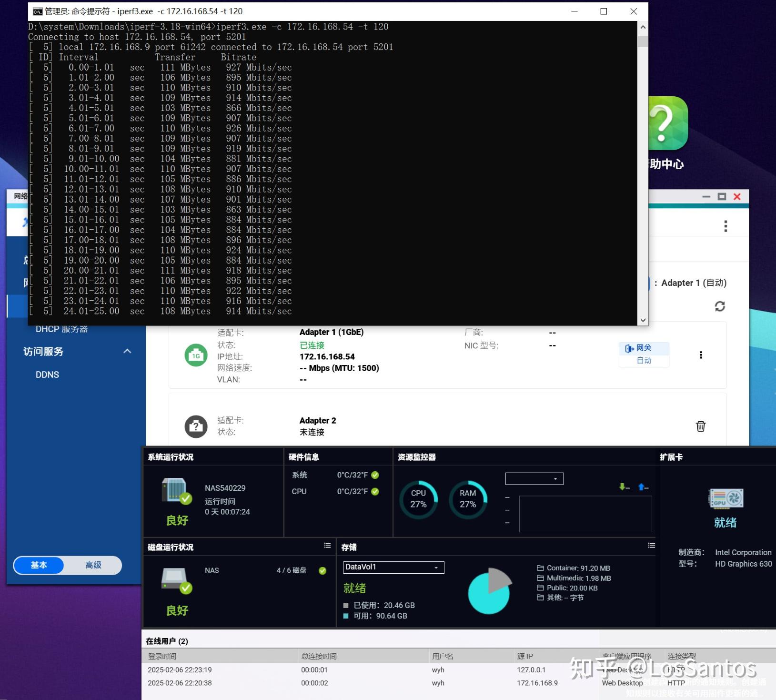Click the command prompt title bar icon
Screen dimensions: 776x700
(38, 11)
